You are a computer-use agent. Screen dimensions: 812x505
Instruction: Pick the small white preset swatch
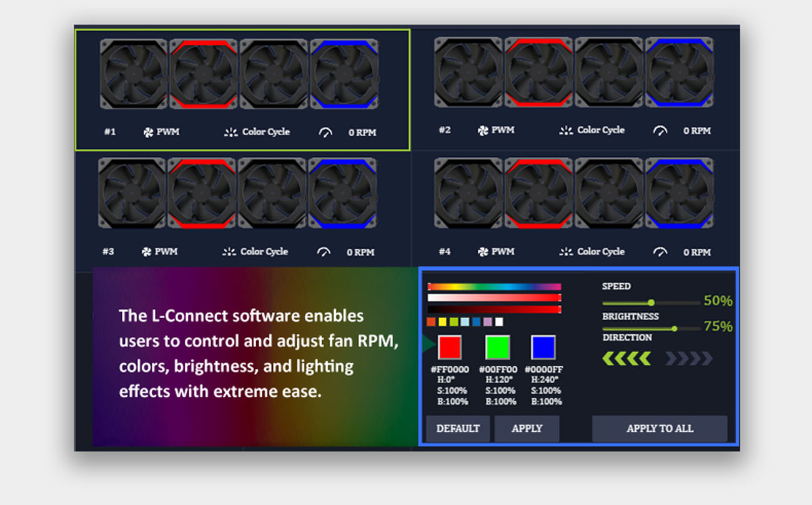coord(499,322)
